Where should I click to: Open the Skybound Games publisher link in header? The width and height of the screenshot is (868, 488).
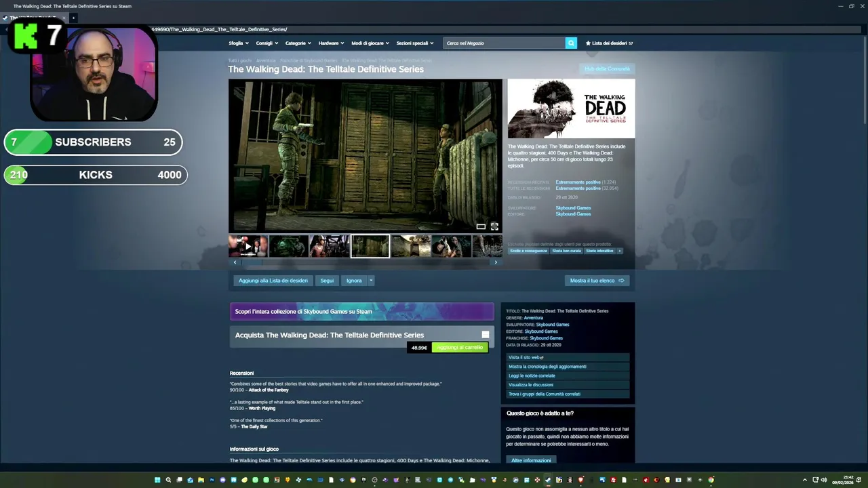(x=573, y=214)
